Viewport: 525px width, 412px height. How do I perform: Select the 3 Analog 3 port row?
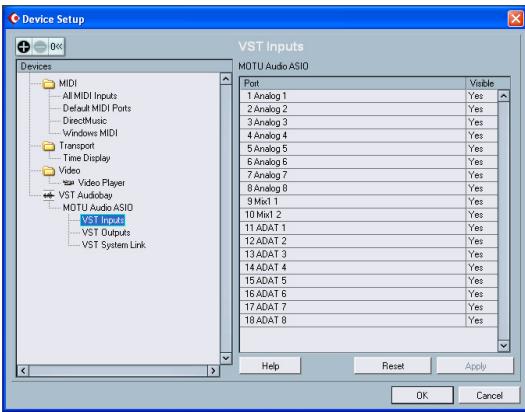click(x=369, y=122)
